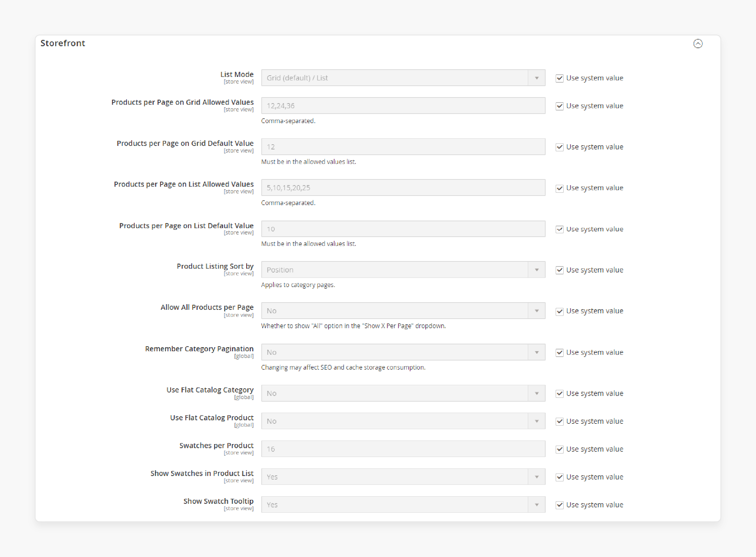Uncheck Use system value for List Default Value
Screen dimensions: 756x557
pos(559,229)
